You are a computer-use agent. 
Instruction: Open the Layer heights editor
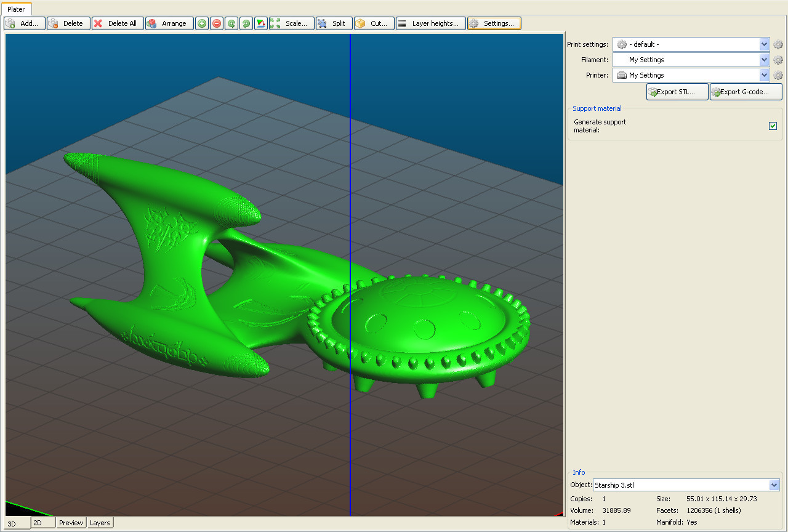[x=430, y=23]
